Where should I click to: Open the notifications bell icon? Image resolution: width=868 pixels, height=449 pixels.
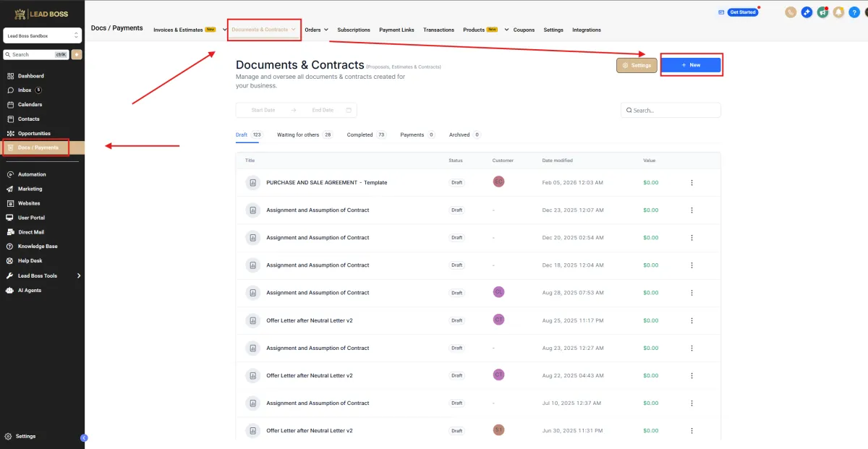pyautogui.click(x=838, y=12)
